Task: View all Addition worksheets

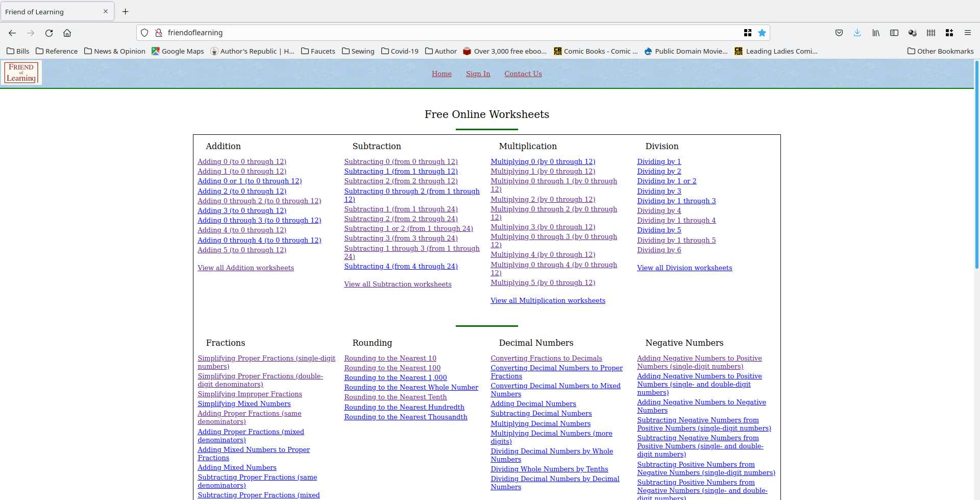Action: click(x=246, y=268)
